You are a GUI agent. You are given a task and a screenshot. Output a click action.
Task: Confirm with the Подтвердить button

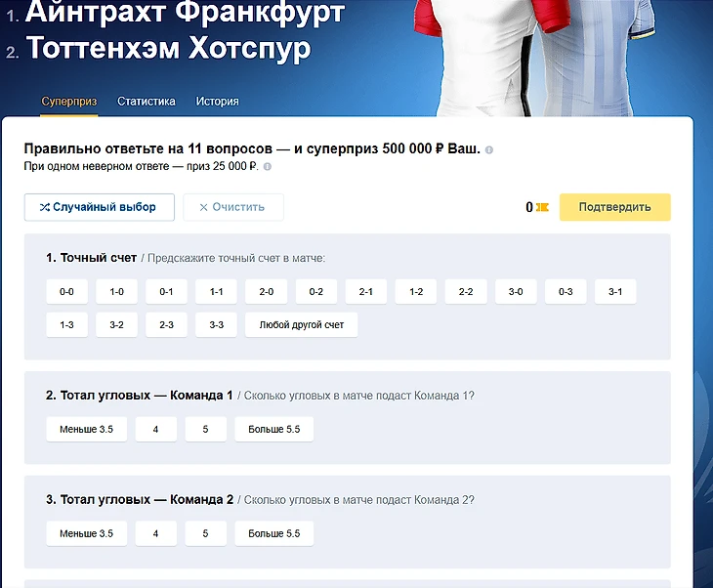[x=614, y=207]
